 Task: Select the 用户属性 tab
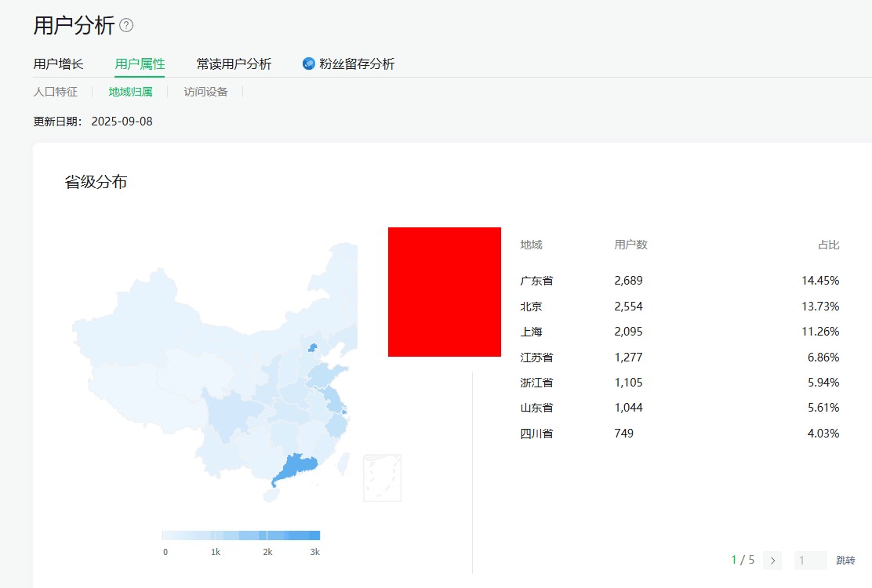coord(140,64)
